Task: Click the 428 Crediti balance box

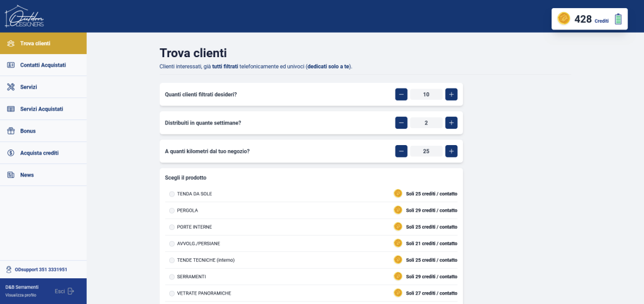Action: [589, 19]
